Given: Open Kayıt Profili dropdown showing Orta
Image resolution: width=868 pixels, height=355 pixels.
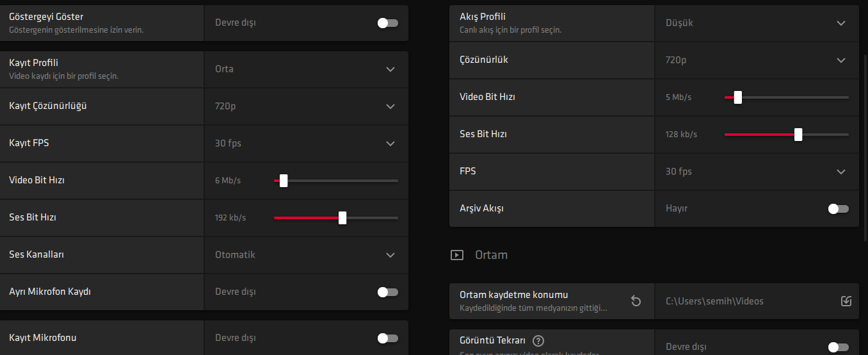Looking at the screenshot, I should [x=306, y=69].
